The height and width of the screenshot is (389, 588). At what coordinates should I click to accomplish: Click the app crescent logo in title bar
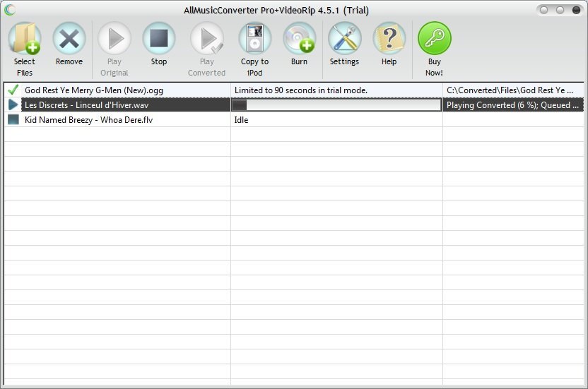click(10, 10)
